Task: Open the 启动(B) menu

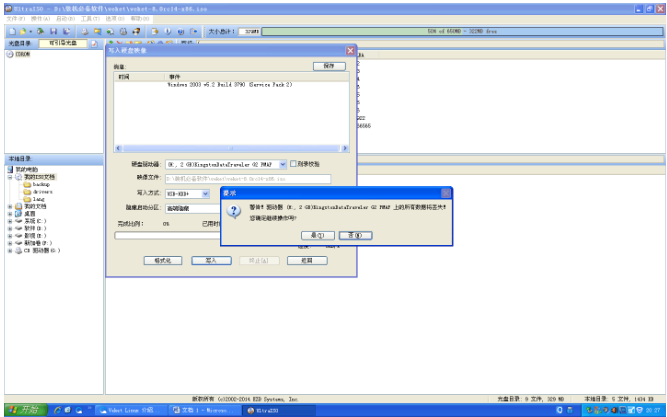Action: (x=65, y=19)
